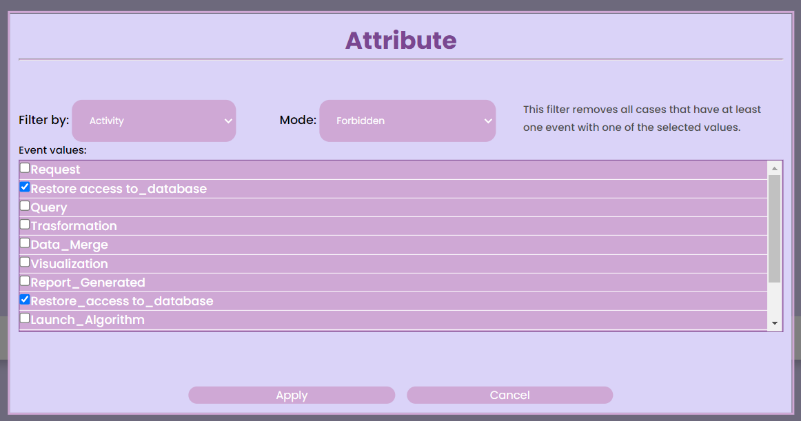Click the Attribute dialog title

(x=400, y=40)
